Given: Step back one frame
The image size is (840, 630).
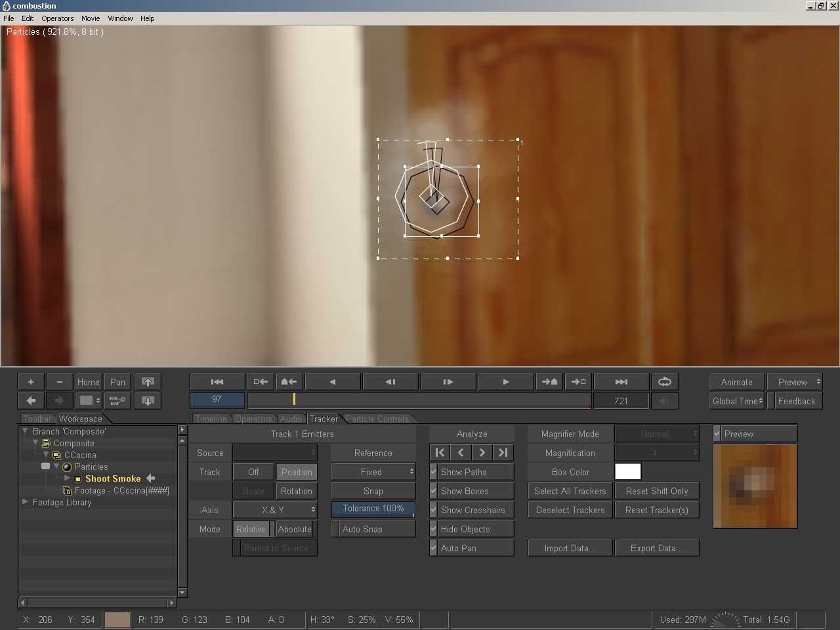Looking at the screenshot, I should (x=390, y=382).
